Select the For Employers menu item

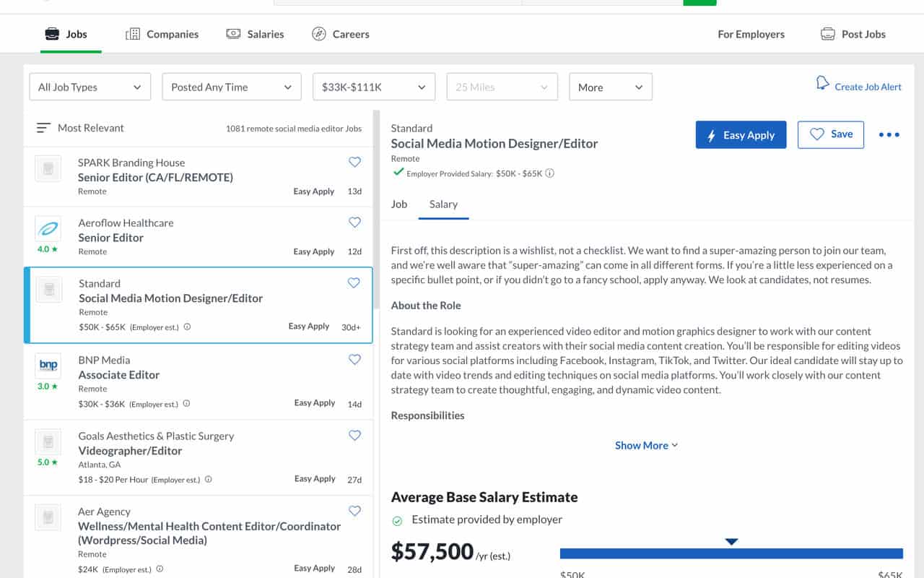(751, 33)
